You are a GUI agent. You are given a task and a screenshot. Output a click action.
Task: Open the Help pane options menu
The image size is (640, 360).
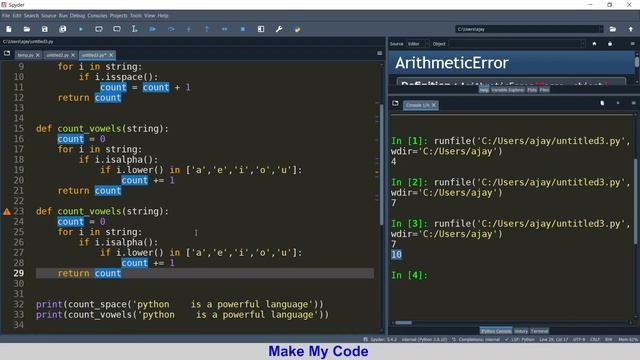click(x=633, y=44)
